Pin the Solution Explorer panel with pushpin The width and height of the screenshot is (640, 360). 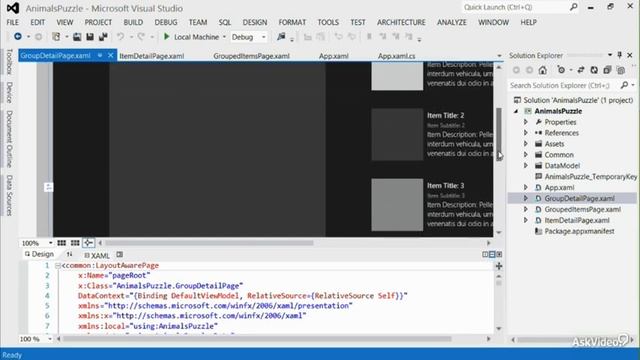[x=620, y=55]
